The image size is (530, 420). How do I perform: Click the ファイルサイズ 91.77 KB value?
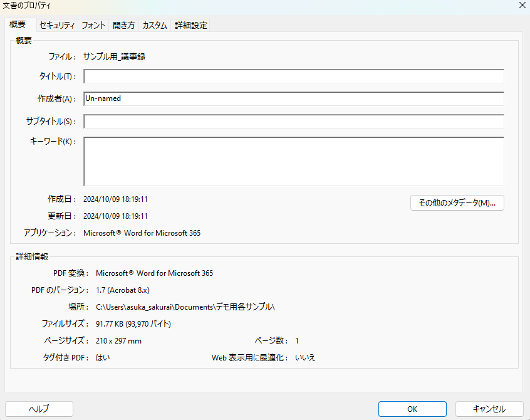(x=133, y=324)
